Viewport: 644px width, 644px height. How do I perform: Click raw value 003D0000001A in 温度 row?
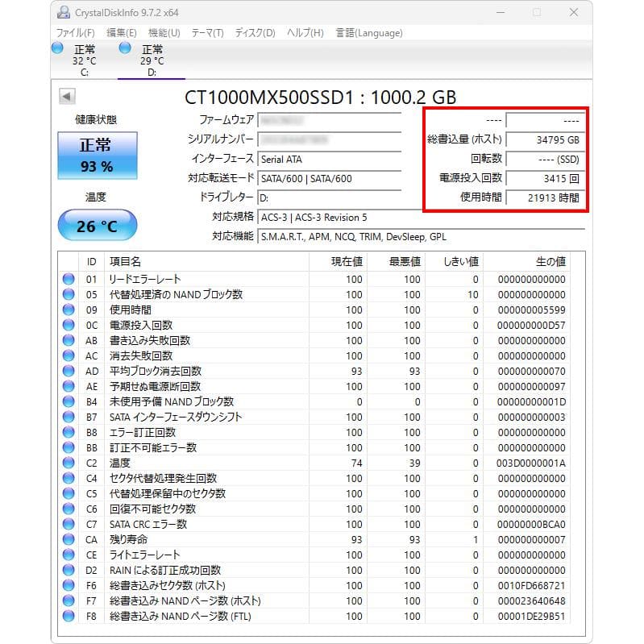(x=531, y=463)
